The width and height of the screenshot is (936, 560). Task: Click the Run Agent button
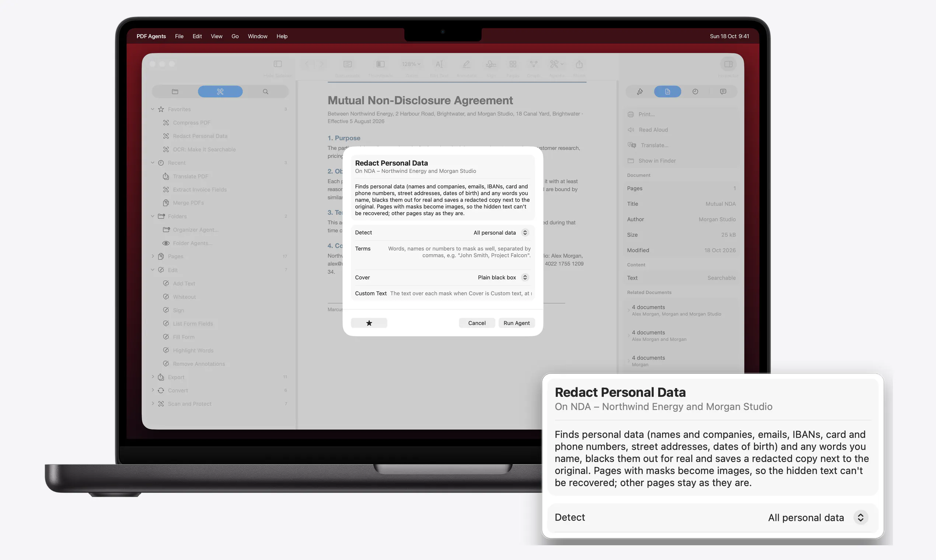coord(517,323)
